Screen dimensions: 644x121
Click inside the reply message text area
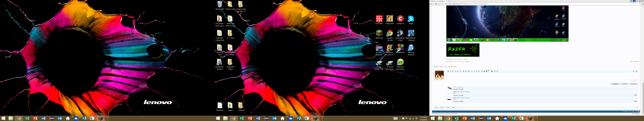pyautogui.click(x=542, y=77)
